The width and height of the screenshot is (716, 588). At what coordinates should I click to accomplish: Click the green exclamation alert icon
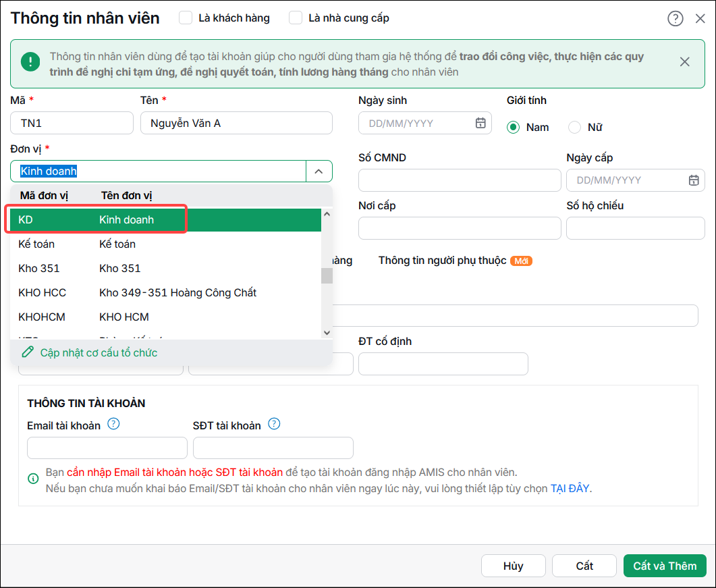click(x=30, y=61)
